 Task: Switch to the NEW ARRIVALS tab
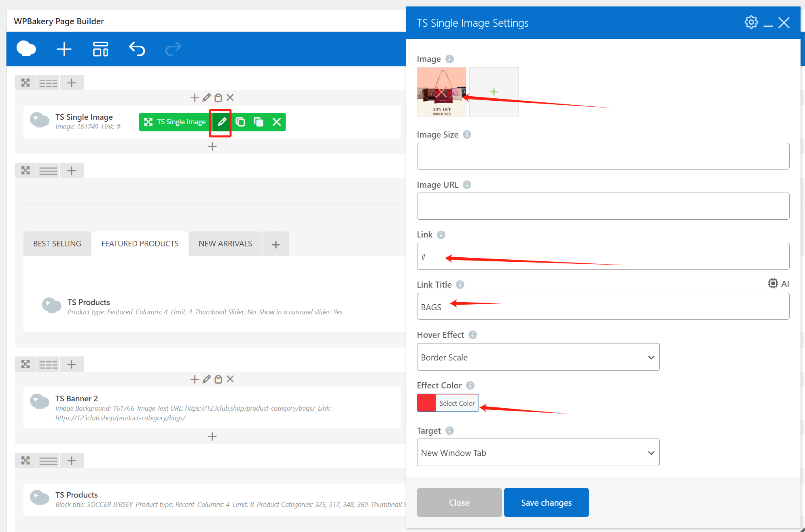click(x=225, y=243)
